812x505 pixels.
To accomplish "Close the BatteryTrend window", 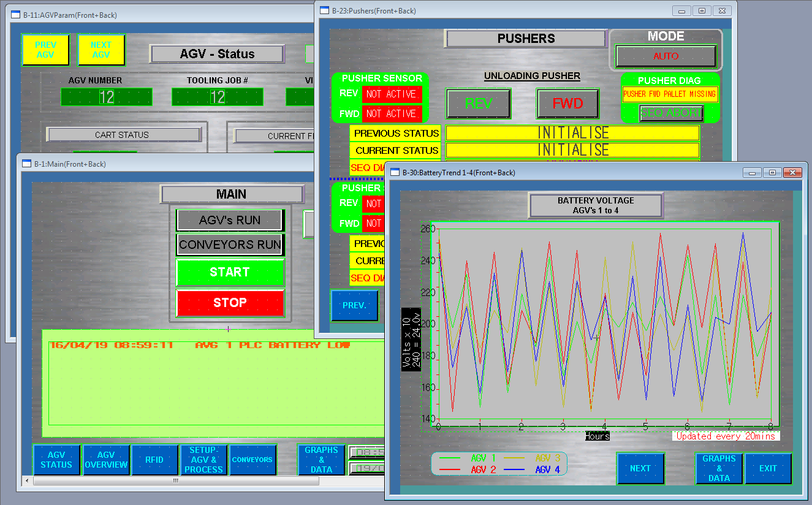I will 792,173.
